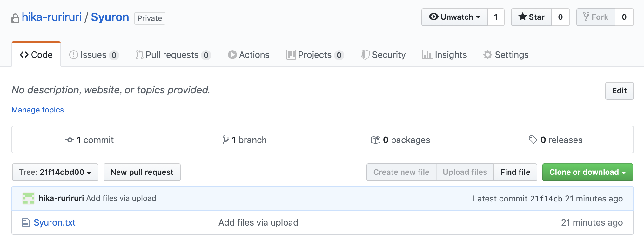Viewport: 644px width, 245px height.
Task: Open the Clone or download dropdown
Action: tap(587, 172)
